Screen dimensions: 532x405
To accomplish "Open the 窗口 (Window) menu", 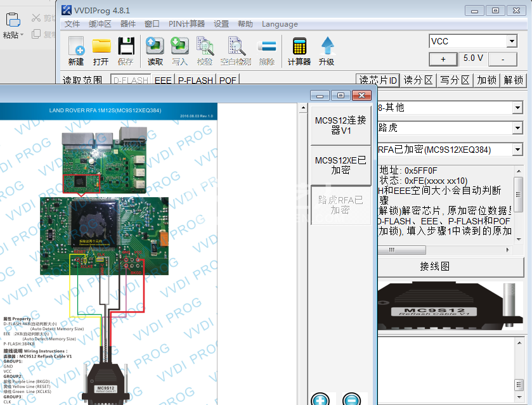I will click(x=152, y=24).
